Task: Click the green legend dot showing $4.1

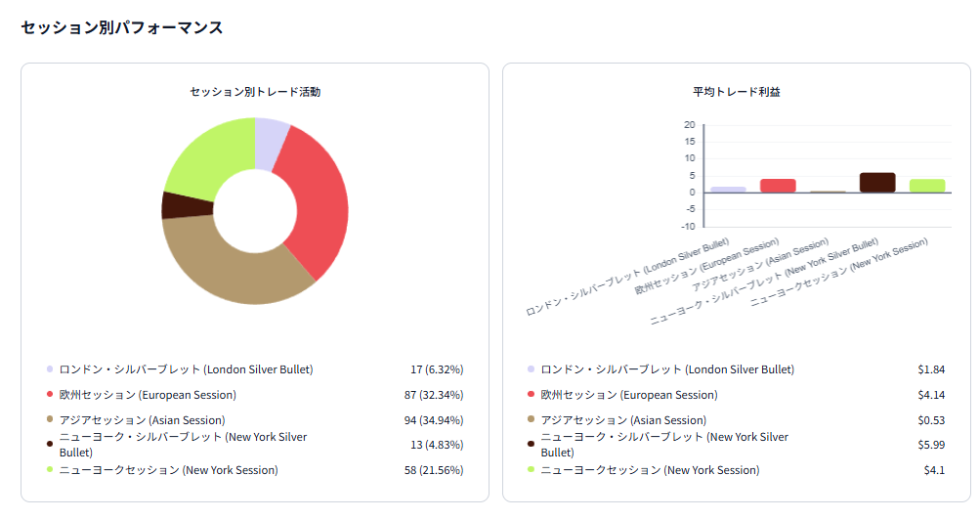Action: pyautogui.click(x=531, y=470)
